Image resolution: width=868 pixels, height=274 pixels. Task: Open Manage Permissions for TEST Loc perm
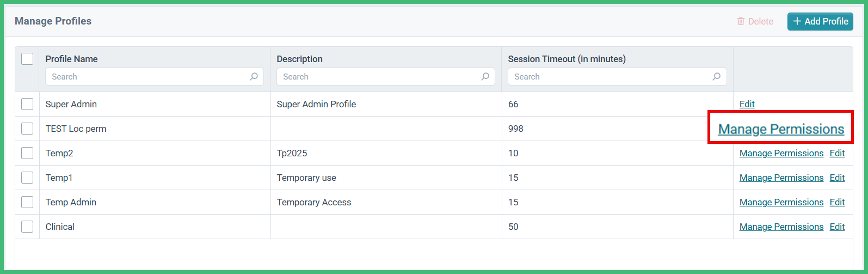point(781,129)
